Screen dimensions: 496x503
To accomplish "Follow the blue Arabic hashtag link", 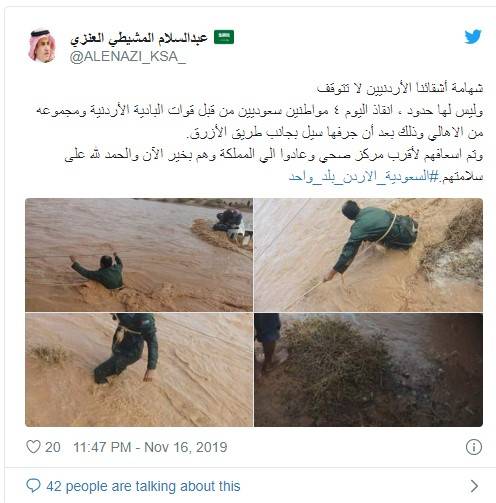I will pyautogui.click(x=363, y=176).
